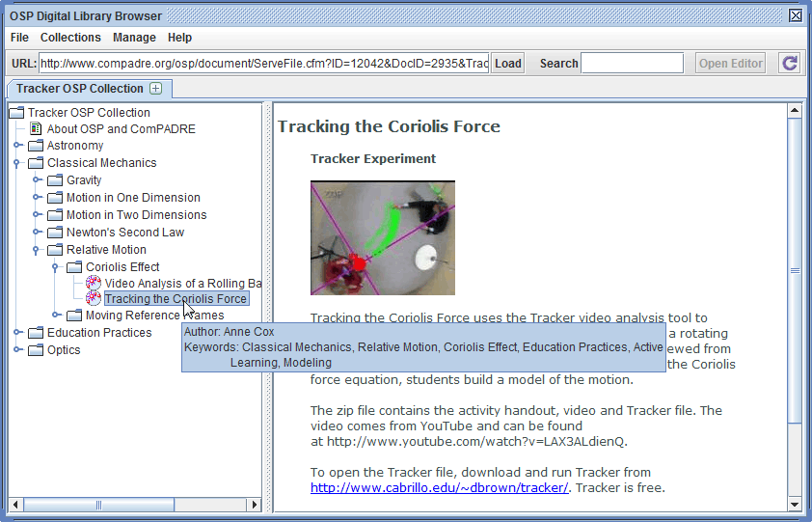Click the Education Practices folder icon
This screenshot has width=812, height=522.
[36, 333]
